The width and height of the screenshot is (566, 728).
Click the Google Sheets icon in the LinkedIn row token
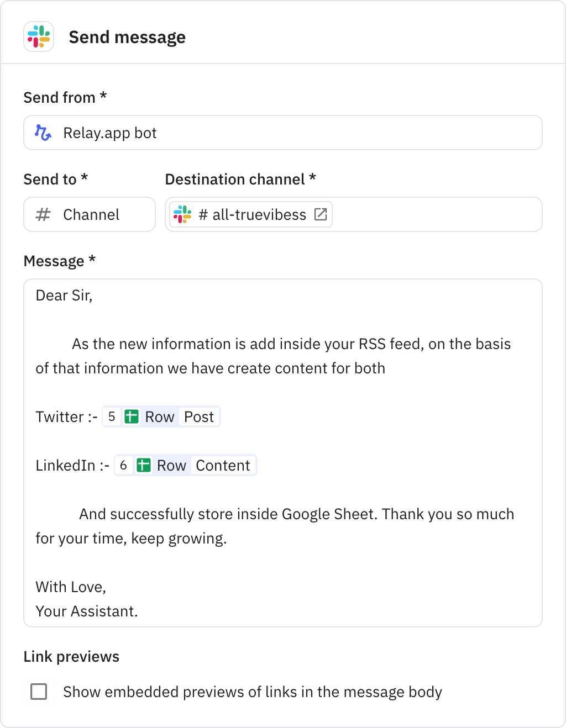pos(144,465)
